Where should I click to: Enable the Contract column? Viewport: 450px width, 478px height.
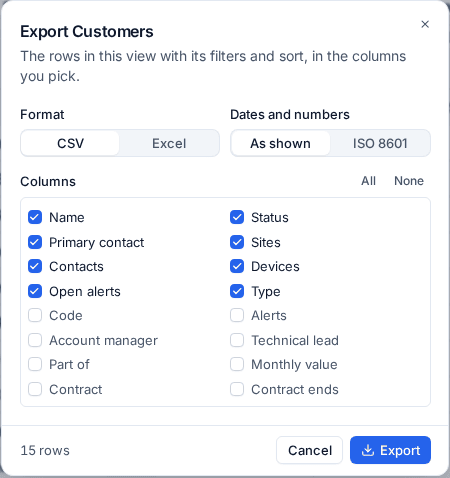[35, 389]
